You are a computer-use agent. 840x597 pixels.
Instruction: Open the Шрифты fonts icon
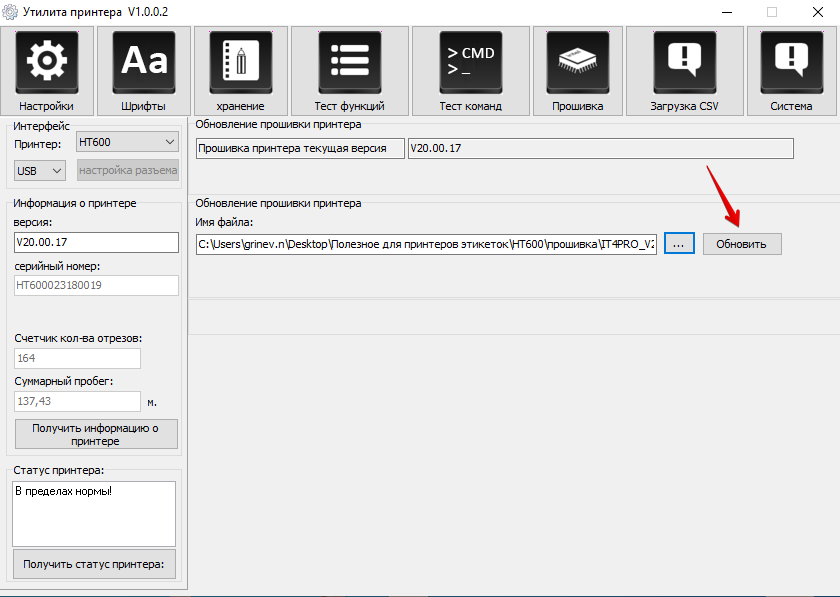tap(143, 63)
